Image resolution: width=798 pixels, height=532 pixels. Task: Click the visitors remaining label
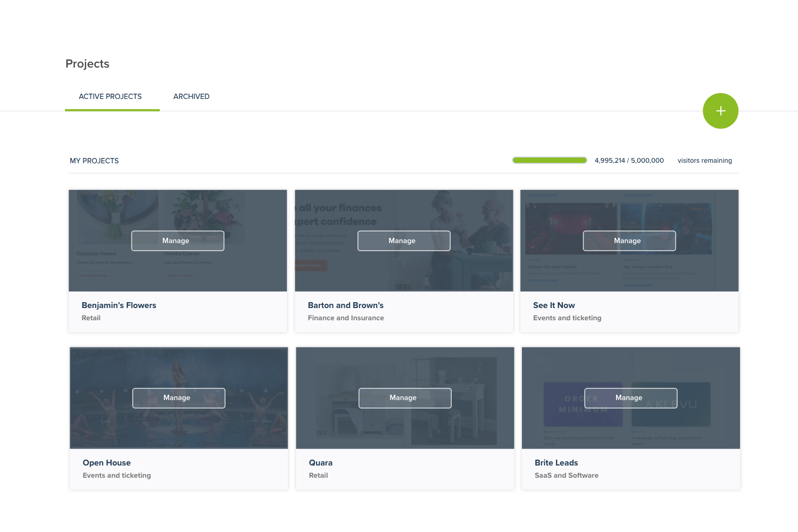pyautogui.click(x=705, y=161)
